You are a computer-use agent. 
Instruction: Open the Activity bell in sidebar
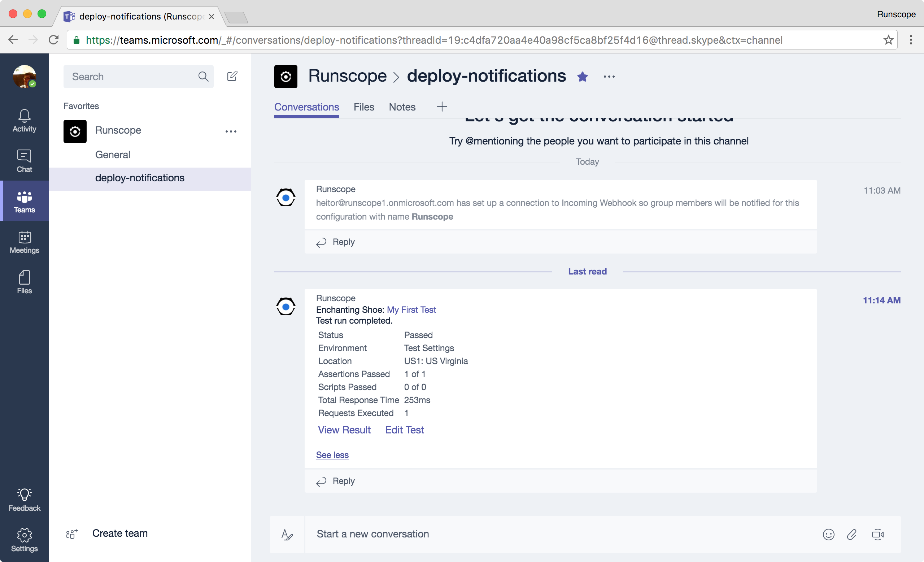coord(25,120)
